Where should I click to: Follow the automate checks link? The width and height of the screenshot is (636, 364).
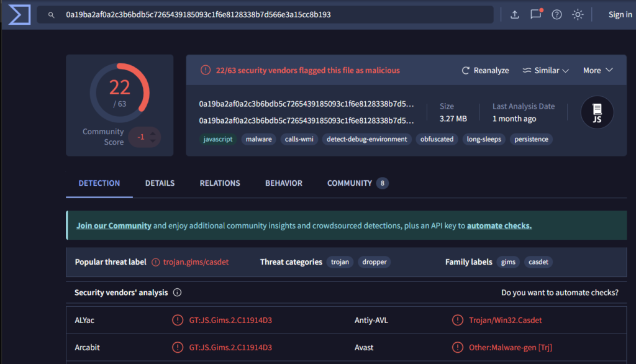[499, 225]
